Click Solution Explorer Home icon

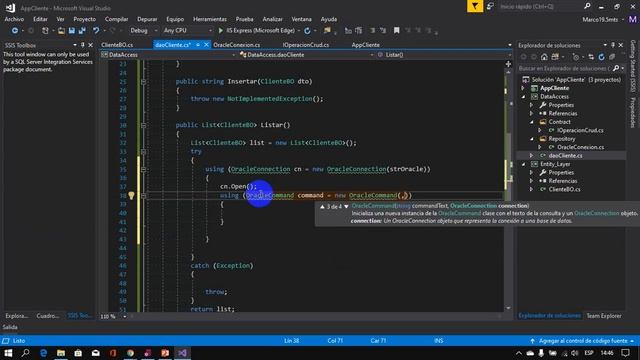click(544, 57)
